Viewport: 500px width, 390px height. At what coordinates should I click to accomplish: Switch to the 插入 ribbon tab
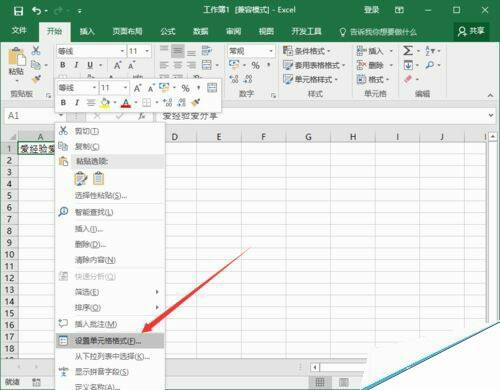87,31
